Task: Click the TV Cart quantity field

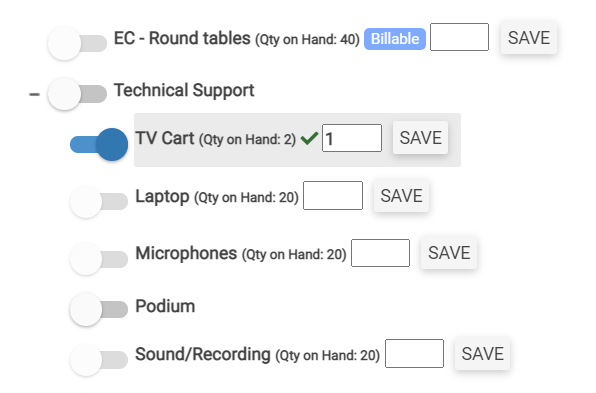Action: (x=352, y=138)
